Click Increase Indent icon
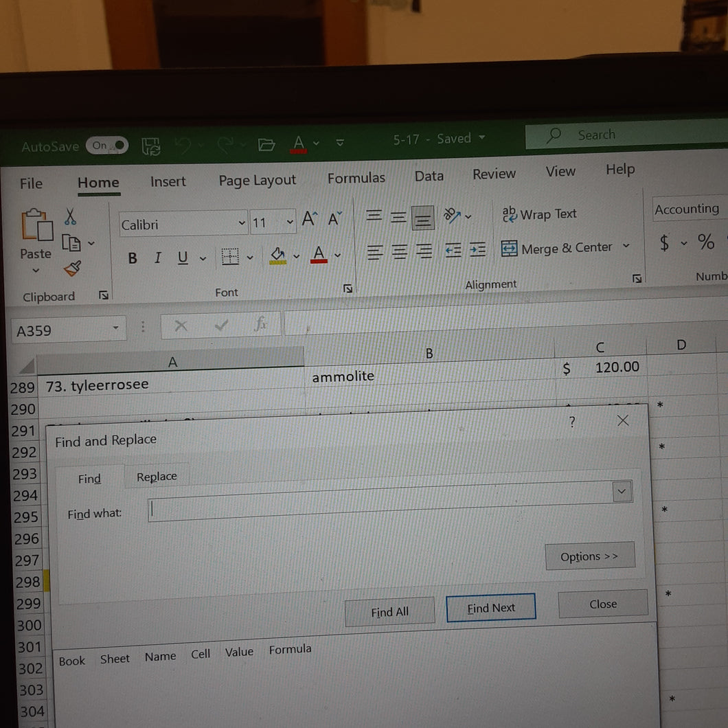This screenshot has width=728, height=728. (477, 250)
